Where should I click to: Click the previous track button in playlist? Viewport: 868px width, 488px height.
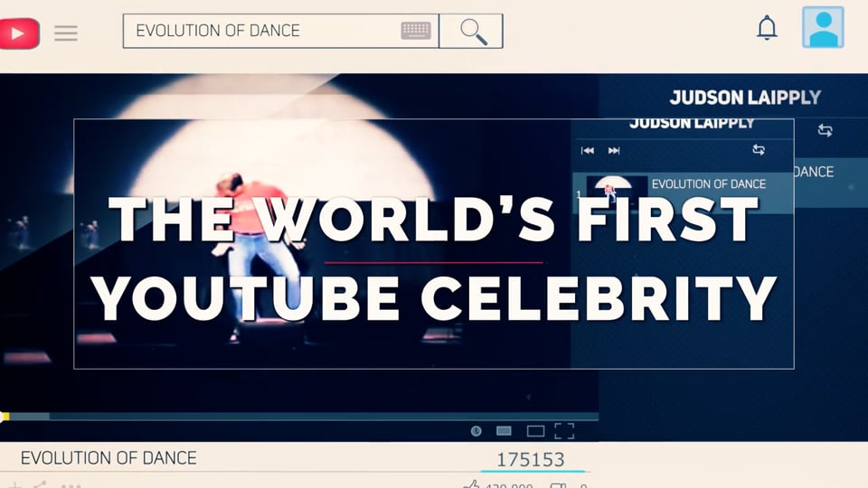(588, 151)
